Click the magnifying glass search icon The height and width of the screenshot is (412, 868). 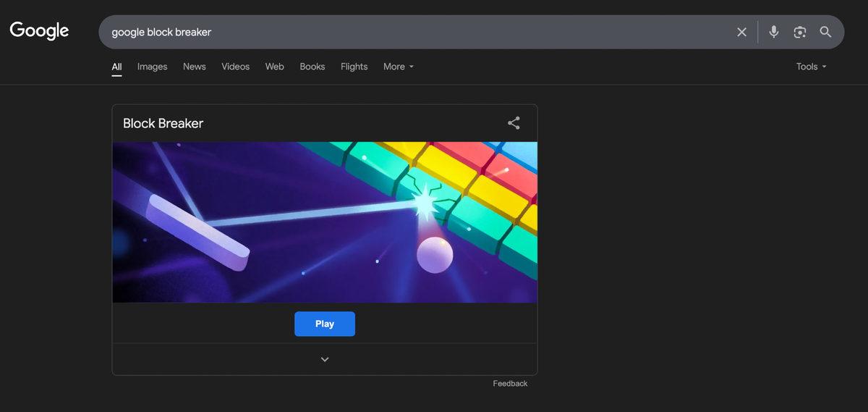(825, 32)
